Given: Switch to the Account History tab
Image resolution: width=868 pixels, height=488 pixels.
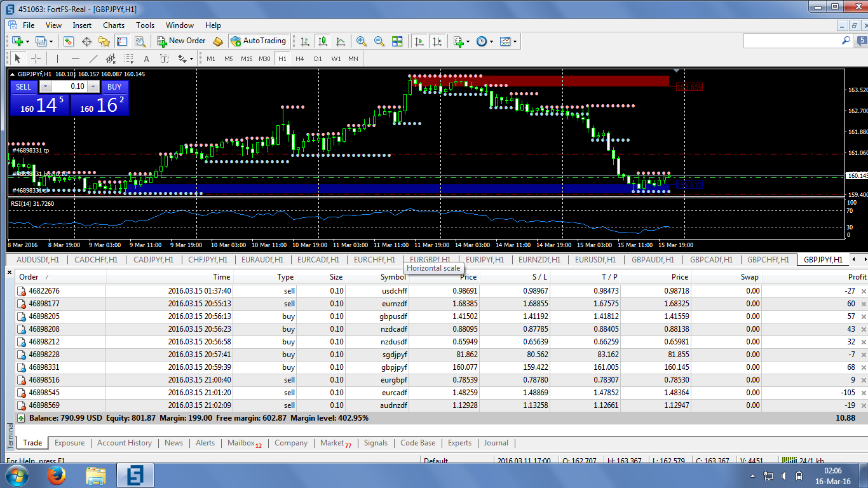Looking at the screenshot, I should 125,443.
